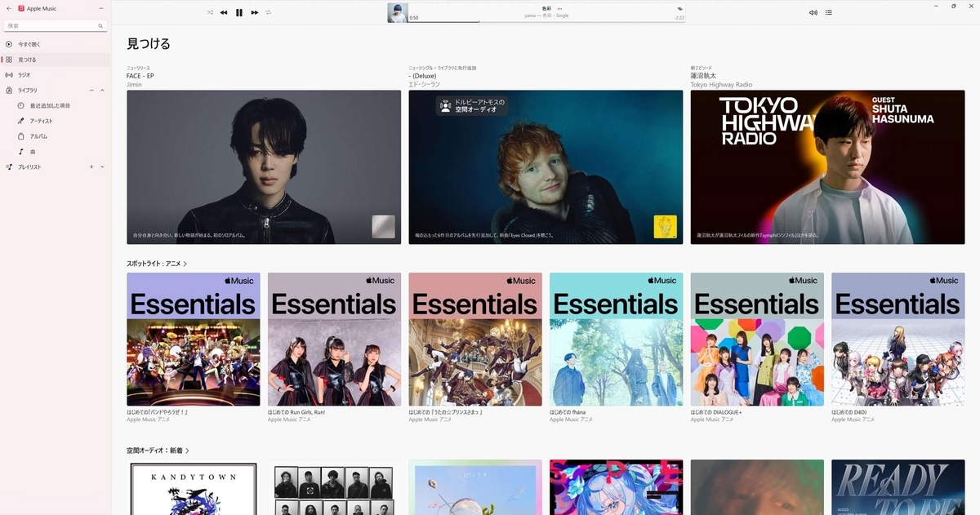The image size is (980, 515).
Task: Open Essentials Run Girls, Run! playlist cover
Action: pos(334,339)
